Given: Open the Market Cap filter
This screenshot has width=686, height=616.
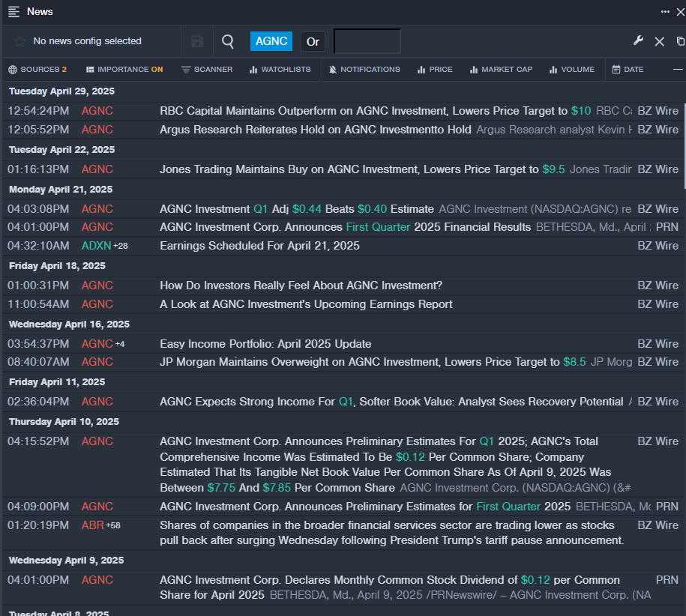Looking at the screenshot, I should 501,70.
